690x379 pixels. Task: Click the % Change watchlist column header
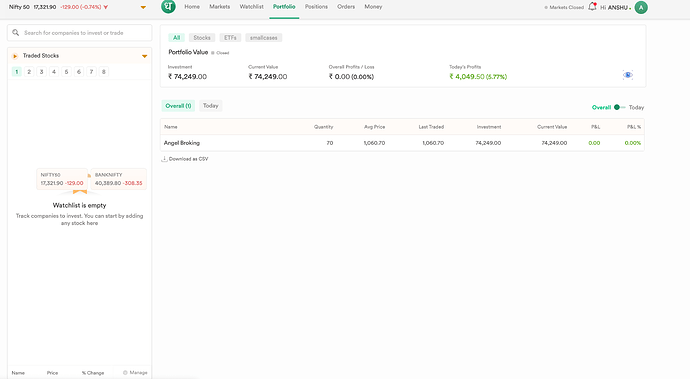93,373
